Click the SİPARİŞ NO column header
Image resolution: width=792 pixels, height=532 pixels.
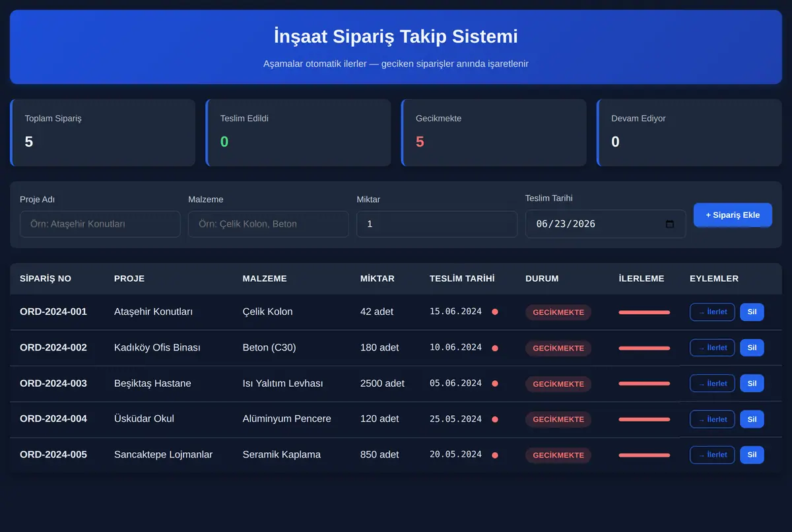[x=46, y=279]
